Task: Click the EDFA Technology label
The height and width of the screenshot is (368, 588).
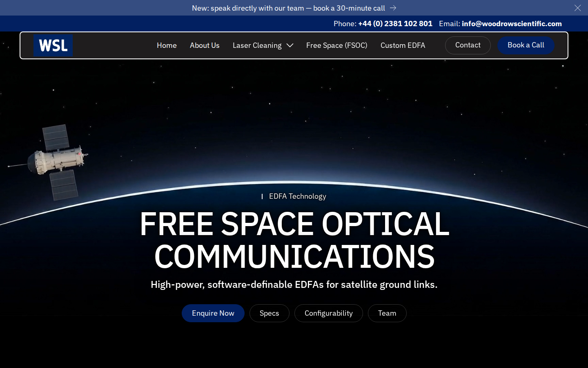Action: coord(298,196)
